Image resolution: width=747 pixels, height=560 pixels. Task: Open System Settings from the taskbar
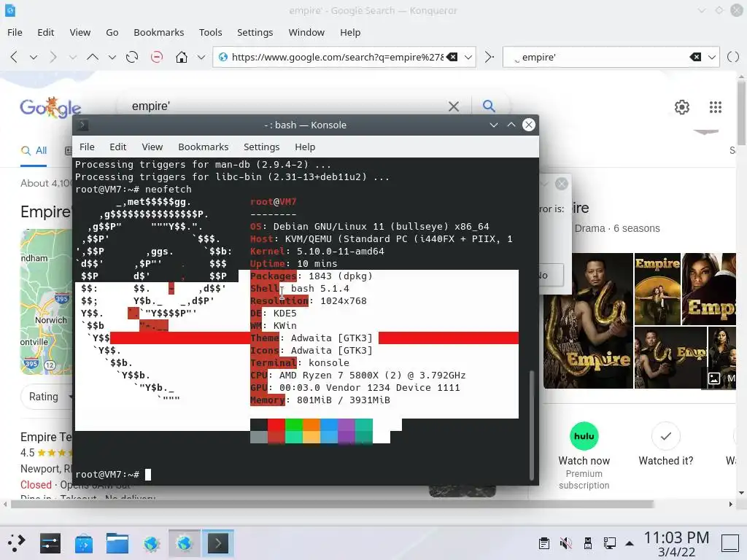[x=50, y=542]
